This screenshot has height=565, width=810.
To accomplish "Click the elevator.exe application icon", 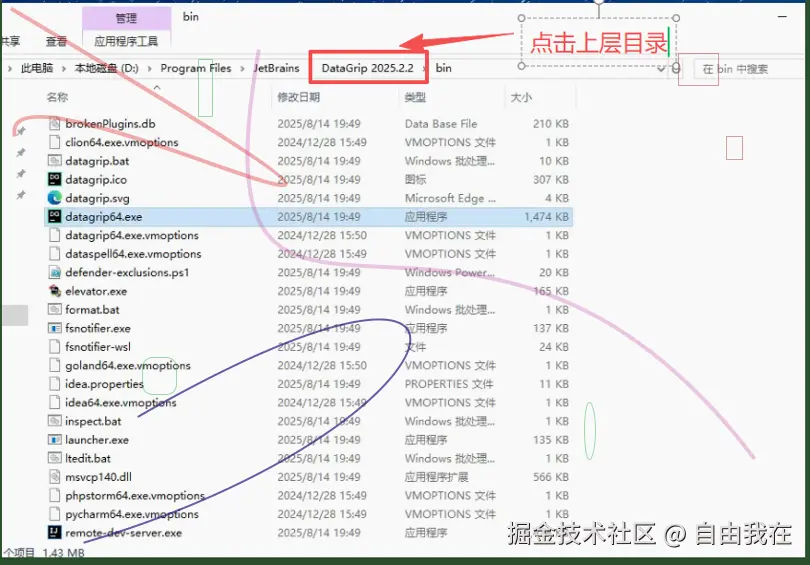I will coord(54,291).
